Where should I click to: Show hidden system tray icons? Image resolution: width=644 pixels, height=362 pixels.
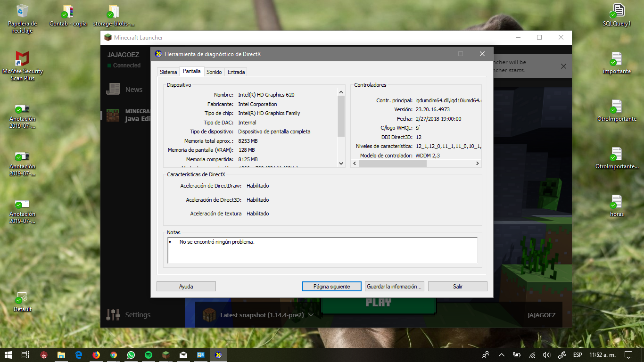[x=501, y=354]
